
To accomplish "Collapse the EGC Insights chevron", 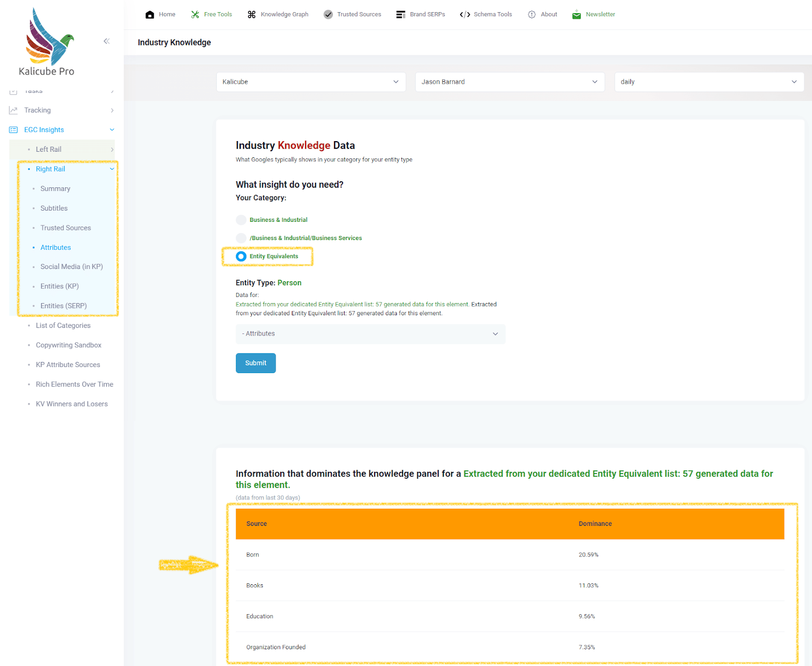I will [x=112, y=130].
